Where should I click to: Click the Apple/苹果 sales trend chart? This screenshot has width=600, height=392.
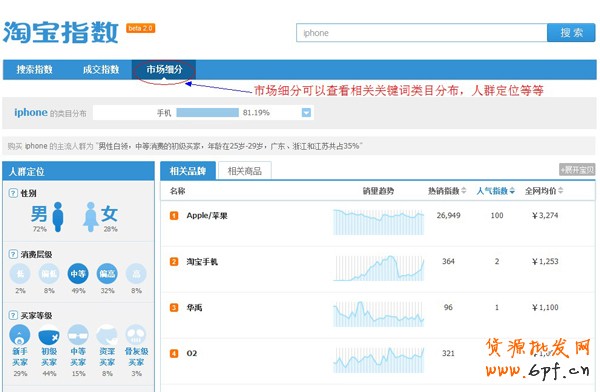tap(378, 222)
